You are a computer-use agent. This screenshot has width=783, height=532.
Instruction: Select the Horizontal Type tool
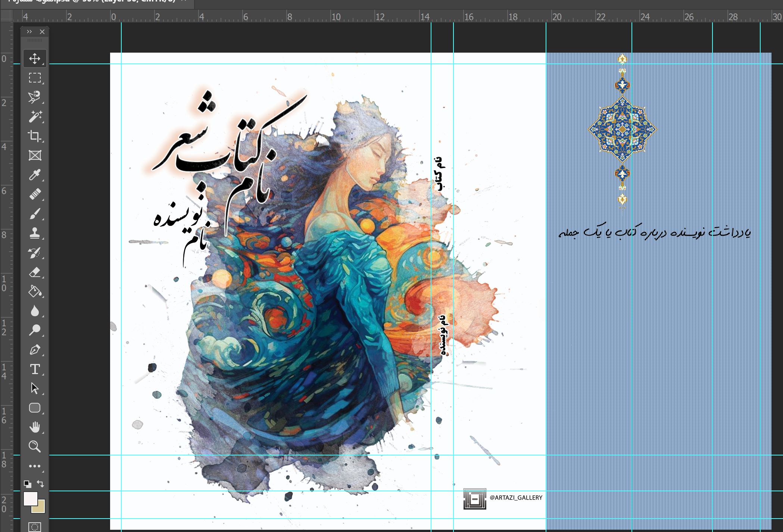point(35,369)
